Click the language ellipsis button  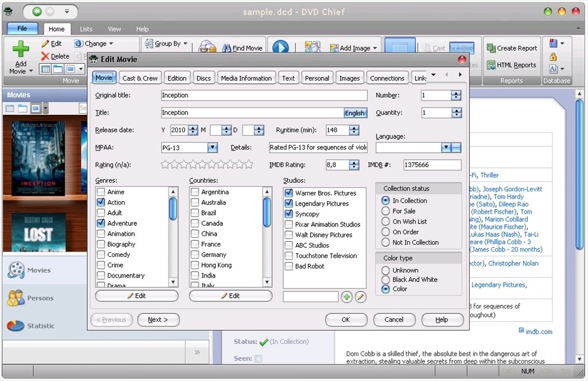pyautogui.click(x=456, y=148)
